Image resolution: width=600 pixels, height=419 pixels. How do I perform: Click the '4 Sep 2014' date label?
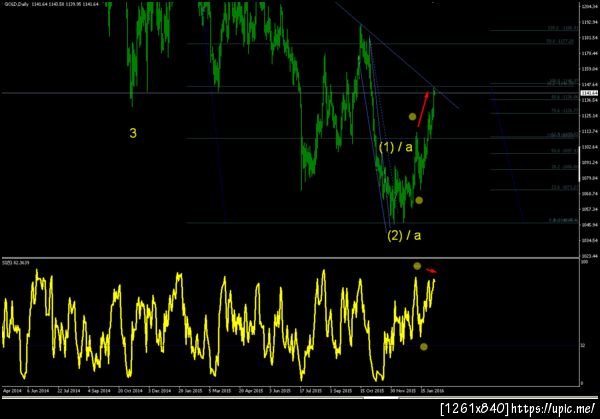pos(99,391)
